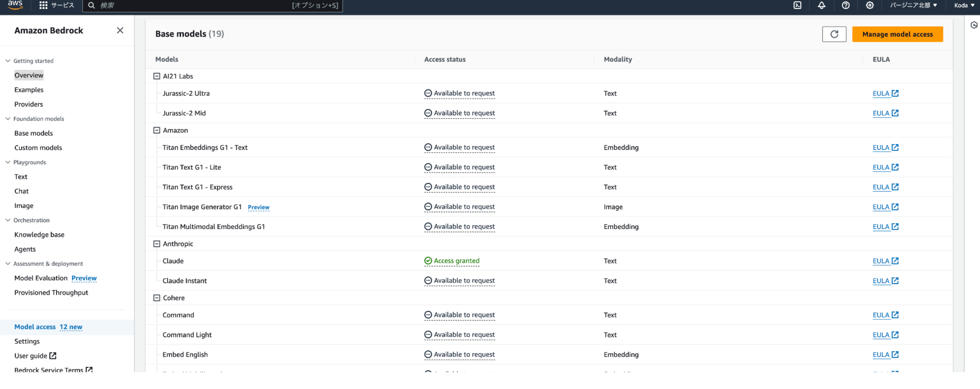Collapse the AI21 Labs model group
The image size is (980, 389).
(156, 76)
